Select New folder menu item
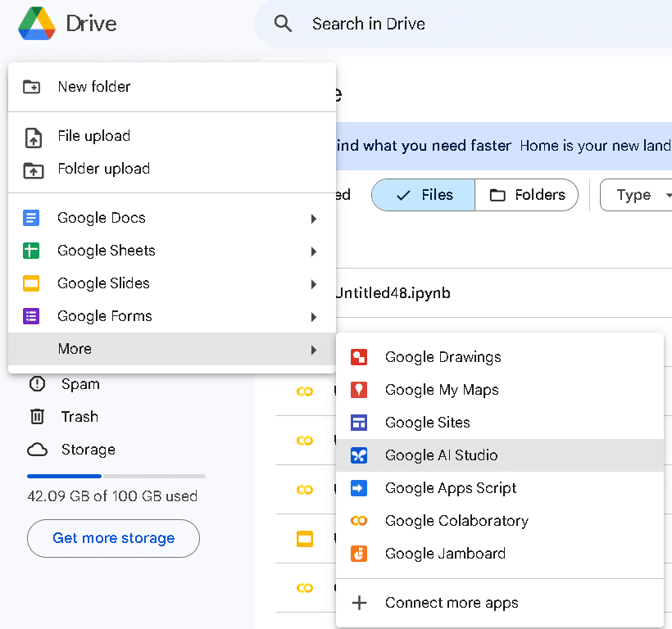 pyautogui.click(x=94, y=87)
